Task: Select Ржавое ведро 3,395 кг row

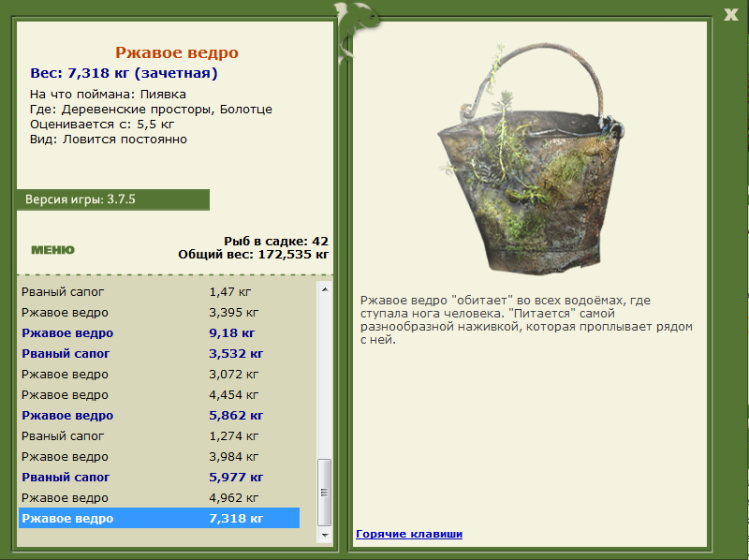Action: (x=159, y=312)
